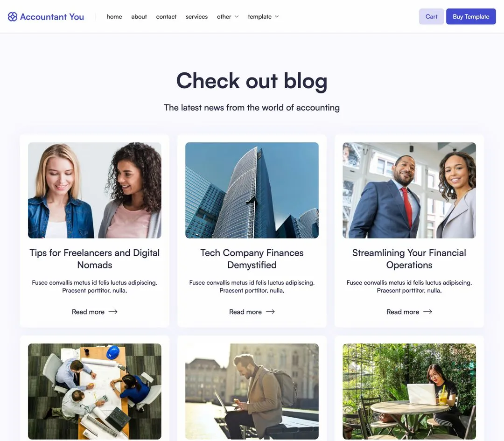Click the Accountant You logo icon

(13, 17)
